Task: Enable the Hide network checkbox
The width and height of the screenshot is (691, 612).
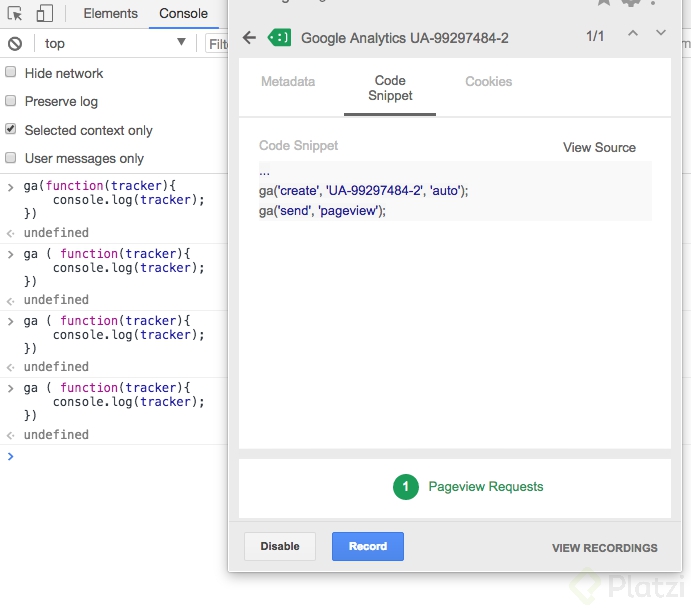Action: coord(11,73)
